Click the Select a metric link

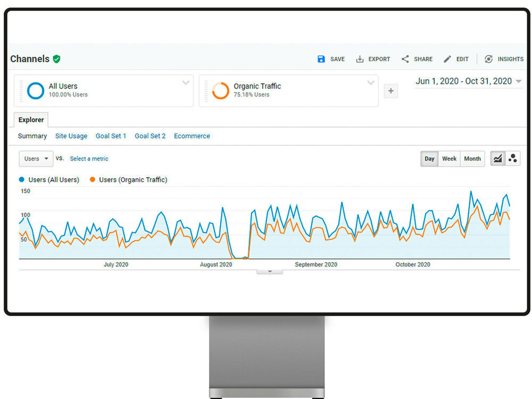(x=89, y=159)
